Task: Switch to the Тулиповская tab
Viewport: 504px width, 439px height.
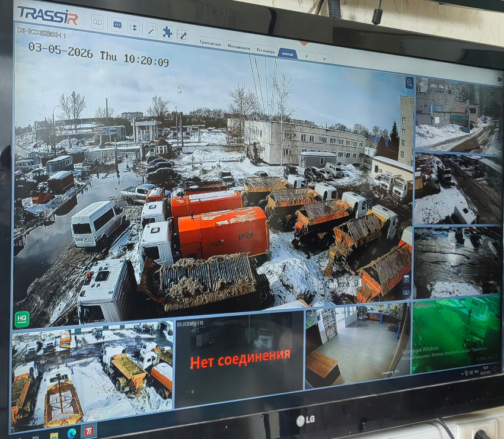Action: 210,44
